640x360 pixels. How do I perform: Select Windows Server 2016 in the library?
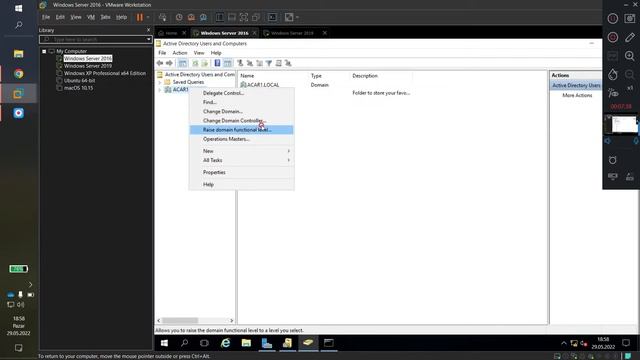coord(88,59)
